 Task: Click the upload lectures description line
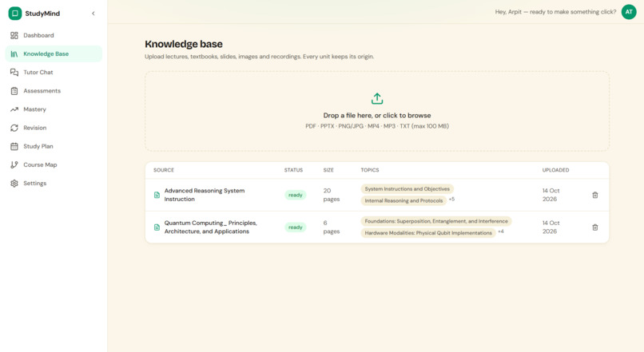[259, 57]
